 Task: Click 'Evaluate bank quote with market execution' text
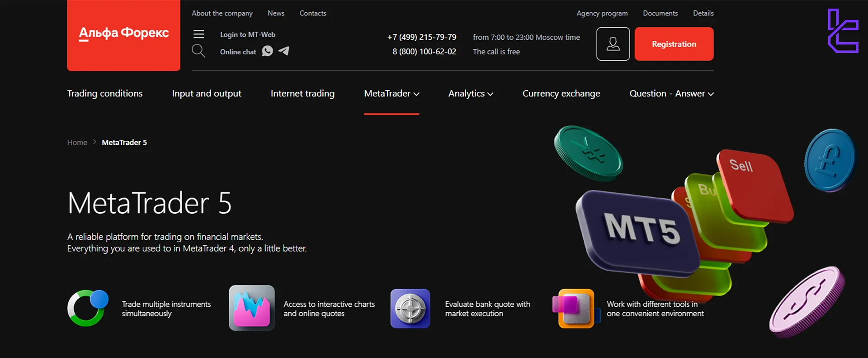tap(487, 309)
